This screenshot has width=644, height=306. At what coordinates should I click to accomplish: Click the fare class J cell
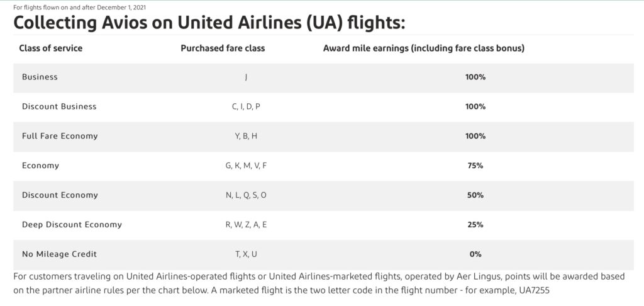[246, 77]
